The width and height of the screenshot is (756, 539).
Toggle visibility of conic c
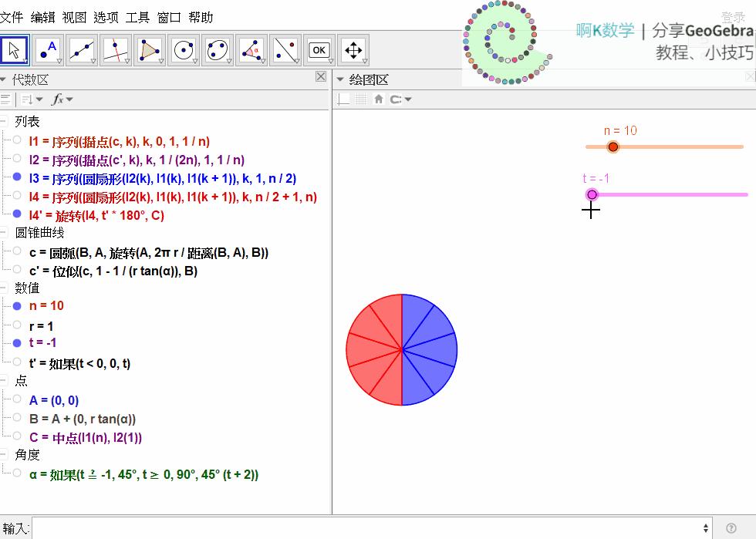tap(17, 251)
